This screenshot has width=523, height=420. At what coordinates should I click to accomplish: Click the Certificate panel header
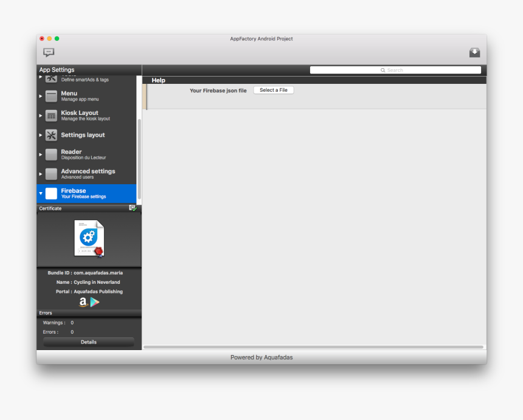tap(89, 208)
